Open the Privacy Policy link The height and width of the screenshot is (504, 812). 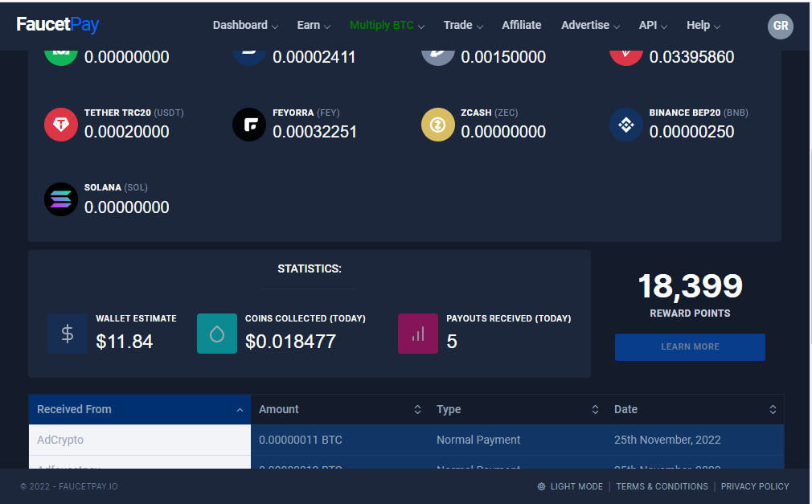click(755, 486)
